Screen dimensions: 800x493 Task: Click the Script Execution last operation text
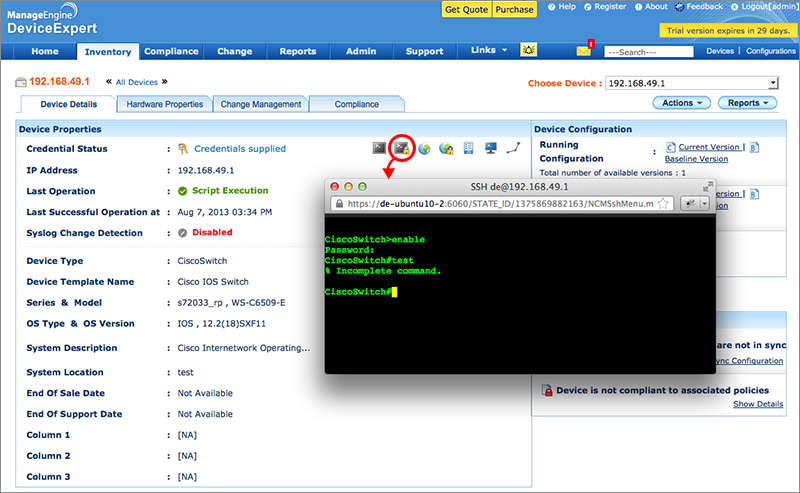pos(230,191)
